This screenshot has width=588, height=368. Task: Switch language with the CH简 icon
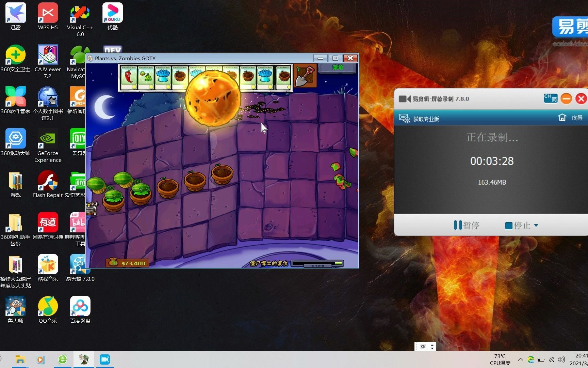click(x=551, y=98)
